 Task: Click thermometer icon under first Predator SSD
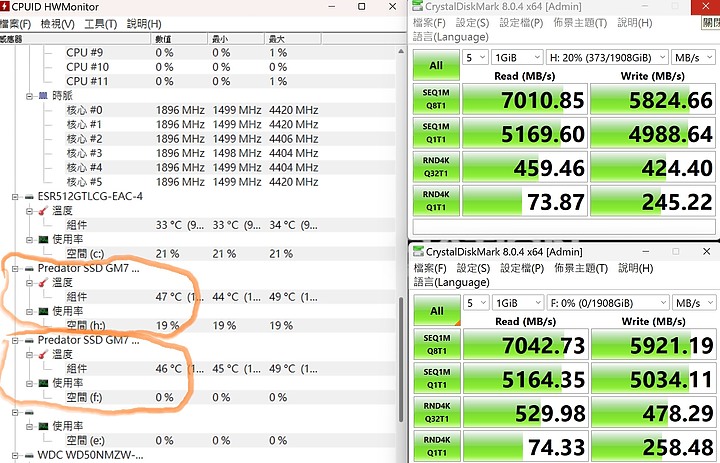pyautogui.click(x=43, y=282)
